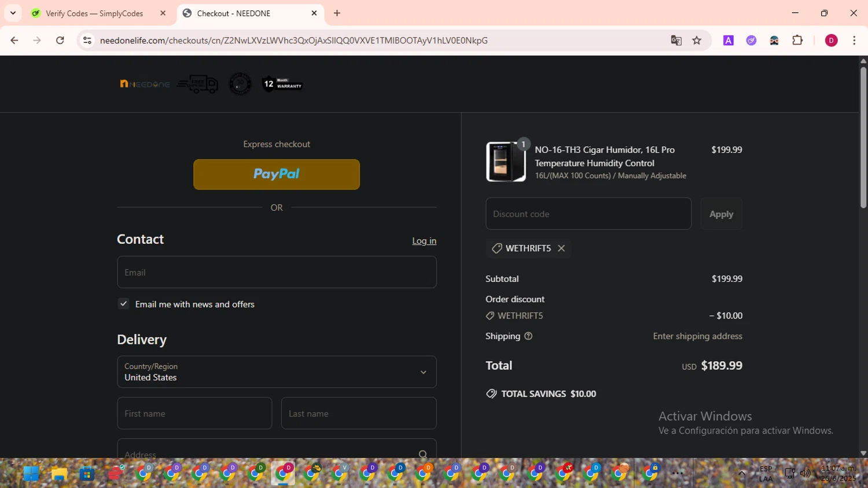Open the Chrome three-dot menu
Viewport: 868px width, 488px height.
coord(854,41)
